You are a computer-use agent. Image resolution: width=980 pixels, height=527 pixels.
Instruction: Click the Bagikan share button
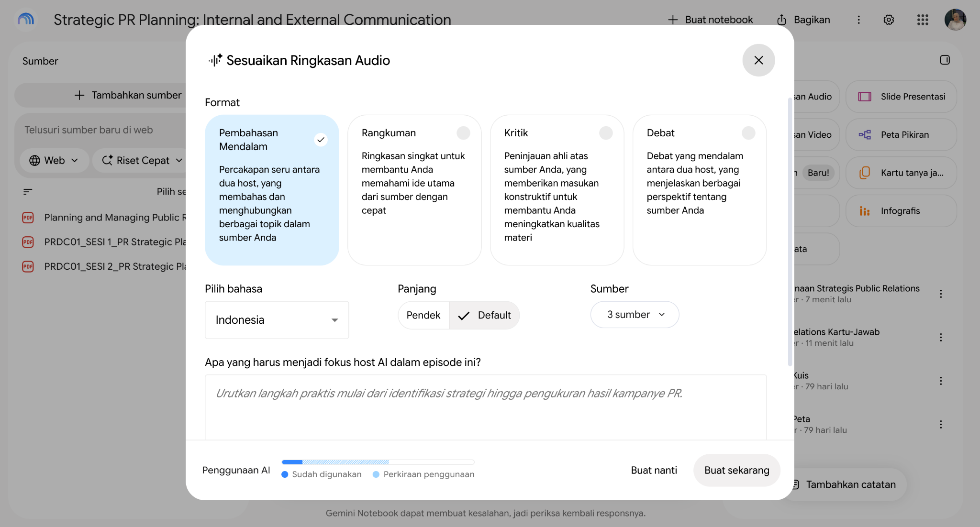803,20
